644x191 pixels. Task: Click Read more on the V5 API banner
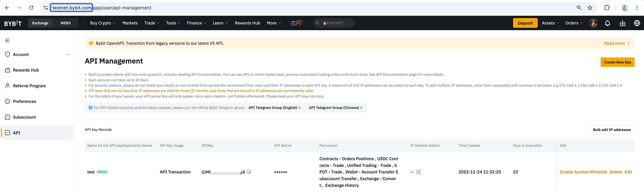pos(616,43)
